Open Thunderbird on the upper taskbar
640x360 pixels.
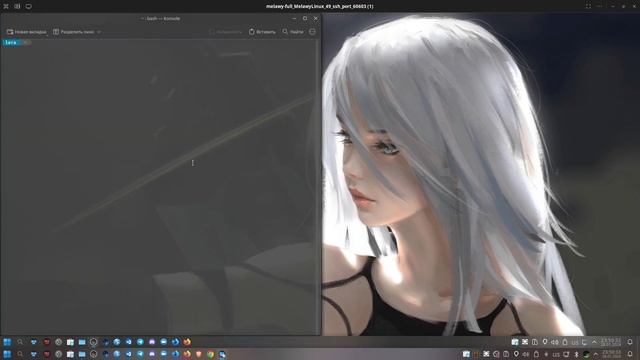pos(175,342)
